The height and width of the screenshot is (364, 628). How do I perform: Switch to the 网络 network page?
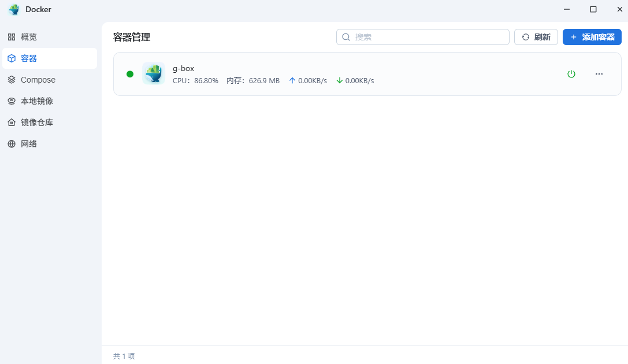pos(50,144)
